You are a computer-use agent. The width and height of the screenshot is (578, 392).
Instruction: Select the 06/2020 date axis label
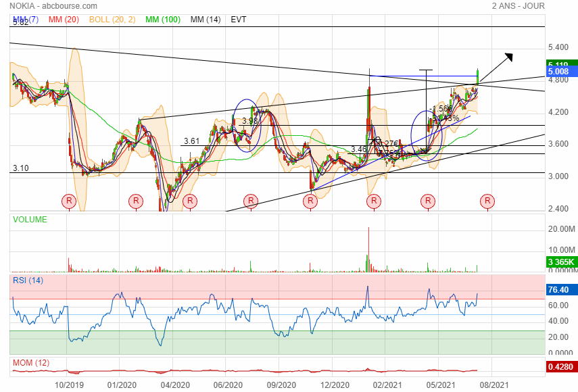[228, 385]
